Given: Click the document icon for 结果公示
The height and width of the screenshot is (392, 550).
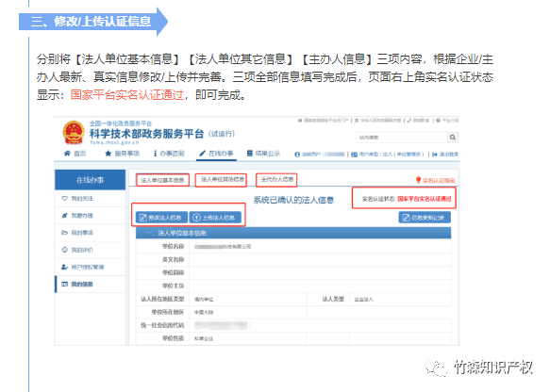Looking at the screenshot, I should [x=249, y=153].
